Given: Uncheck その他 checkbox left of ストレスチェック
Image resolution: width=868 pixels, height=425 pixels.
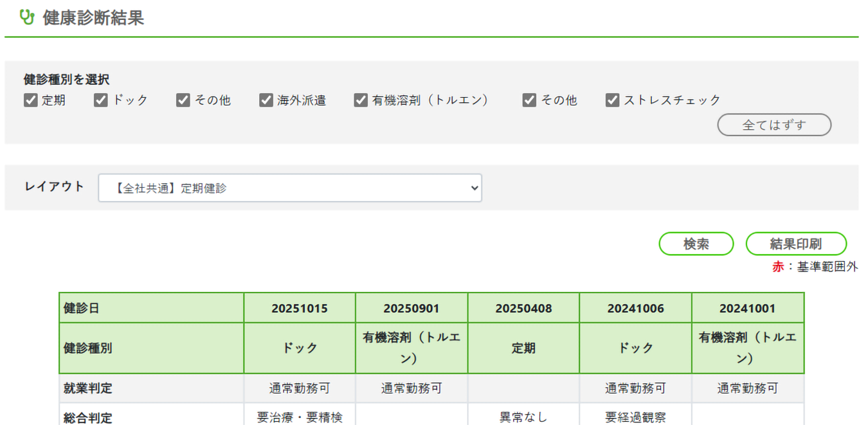Looking at the screenshot, I should pos(529,100).
